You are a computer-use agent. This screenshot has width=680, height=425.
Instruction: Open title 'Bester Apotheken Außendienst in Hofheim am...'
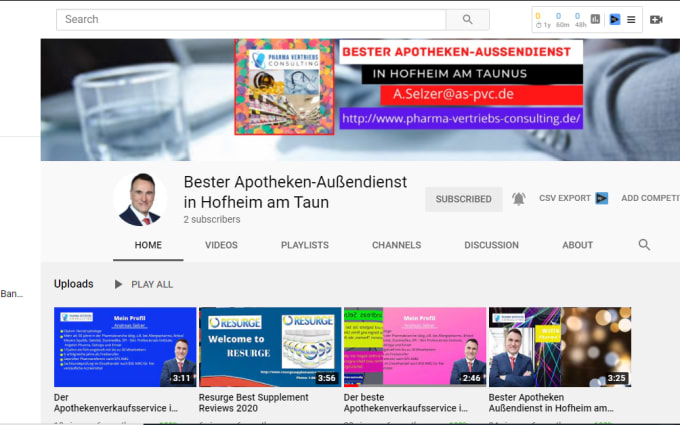551,403
